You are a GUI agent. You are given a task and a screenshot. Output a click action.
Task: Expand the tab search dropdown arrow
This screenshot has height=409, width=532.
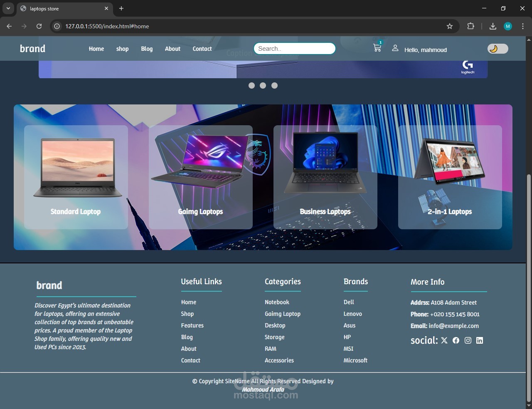pyautogui.click(x=8, y=8)
